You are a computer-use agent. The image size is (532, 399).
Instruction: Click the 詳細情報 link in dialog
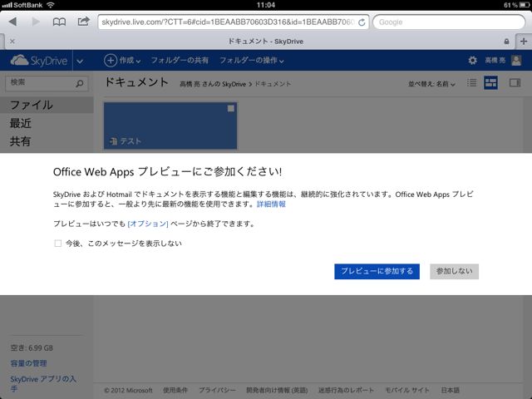[271, 204]
